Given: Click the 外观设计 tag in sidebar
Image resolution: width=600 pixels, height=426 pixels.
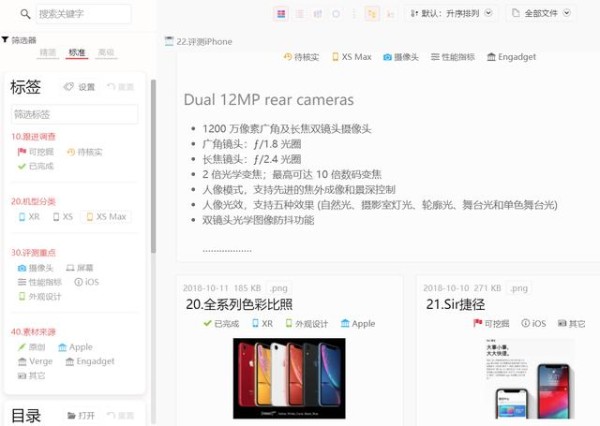Looking at the screenshot, I should click(40, 297).
